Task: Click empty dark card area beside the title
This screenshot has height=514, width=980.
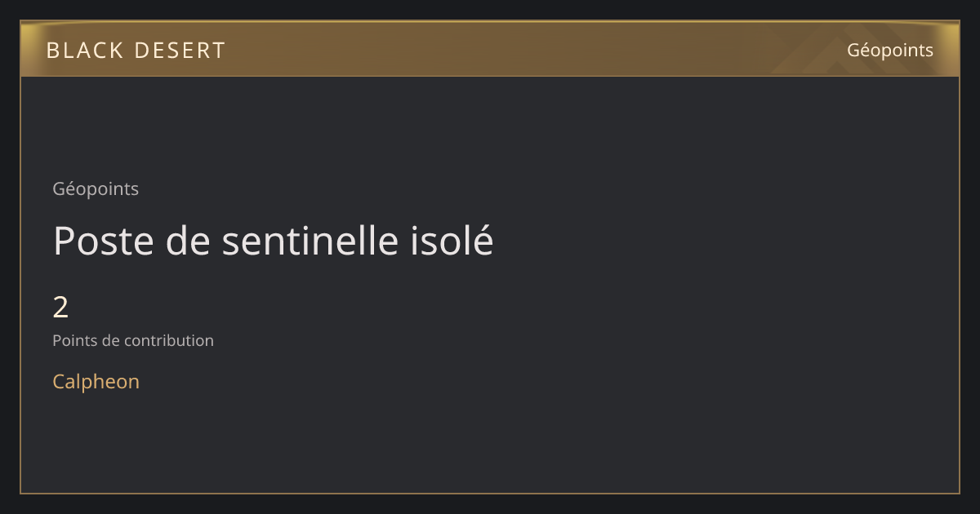Action: point(719,241)
